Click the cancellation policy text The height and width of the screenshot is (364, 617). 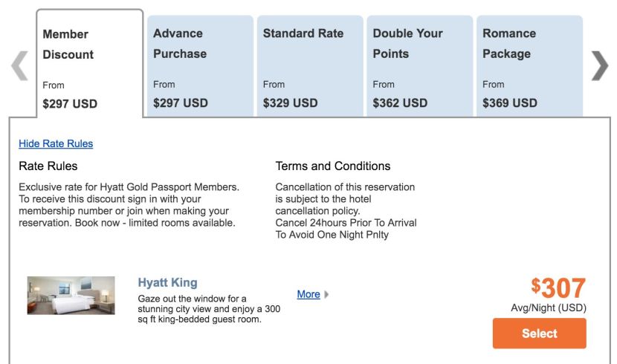coord(346,211)
